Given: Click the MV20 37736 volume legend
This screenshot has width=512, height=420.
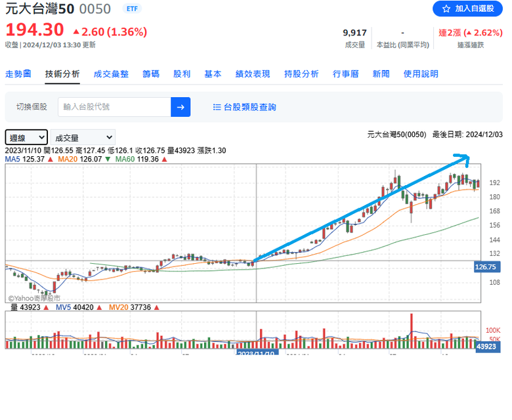Looking at the screenshot, I should click(x=134, y=307).
